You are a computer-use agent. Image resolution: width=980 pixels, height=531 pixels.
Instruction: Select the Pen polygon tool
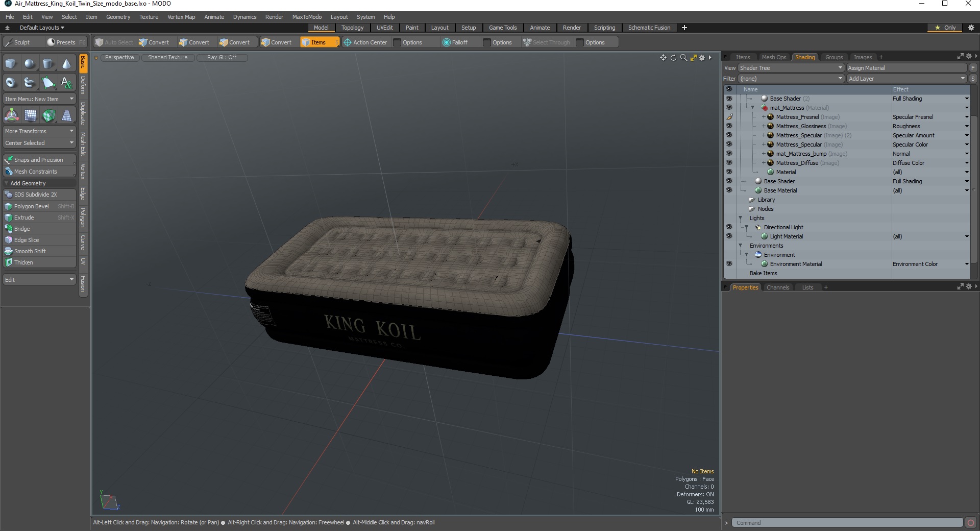coord(48,82)
